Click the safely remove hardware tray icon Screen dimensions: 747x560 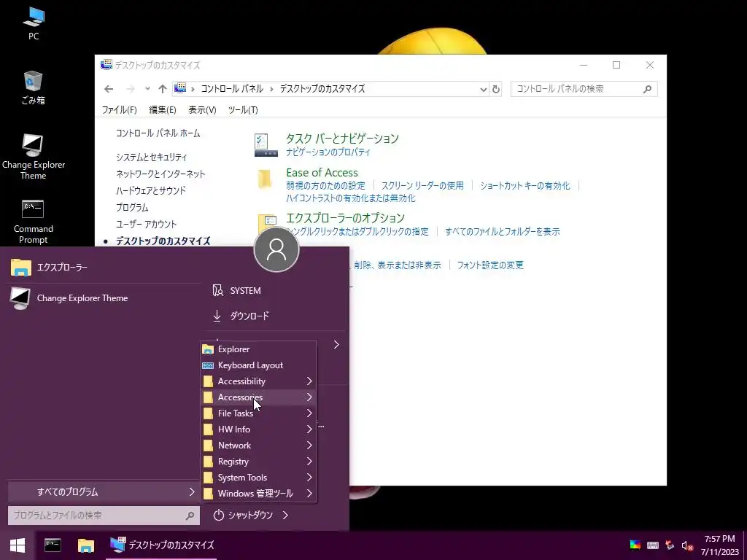[x=670, y=545]
